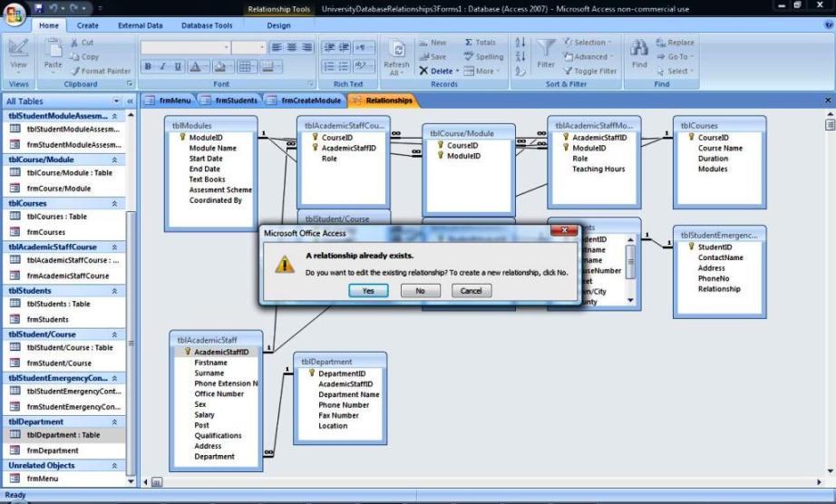The height and width of the screenshot is (504, 836).
Task: Open the All Tables navigation dropdown
Action: tap(116, 101)
